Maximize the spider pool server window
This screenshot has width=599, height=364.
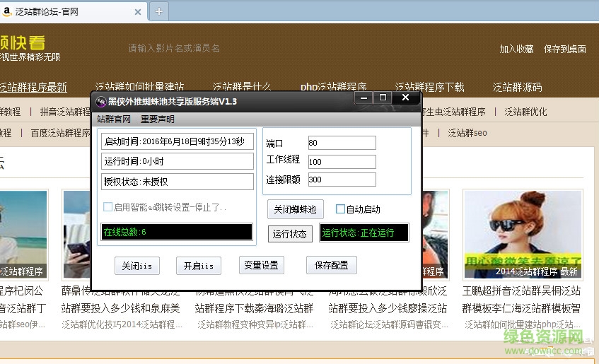[383, 98]
